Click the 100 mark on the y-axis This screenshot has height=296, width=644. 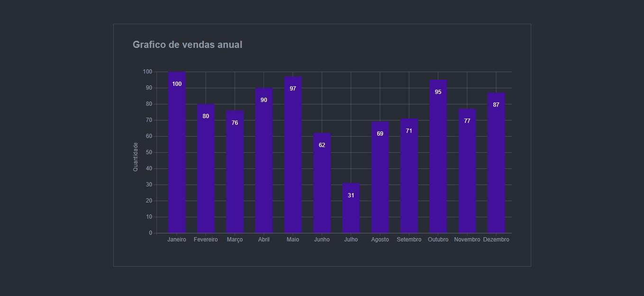[x=147, y=71]
